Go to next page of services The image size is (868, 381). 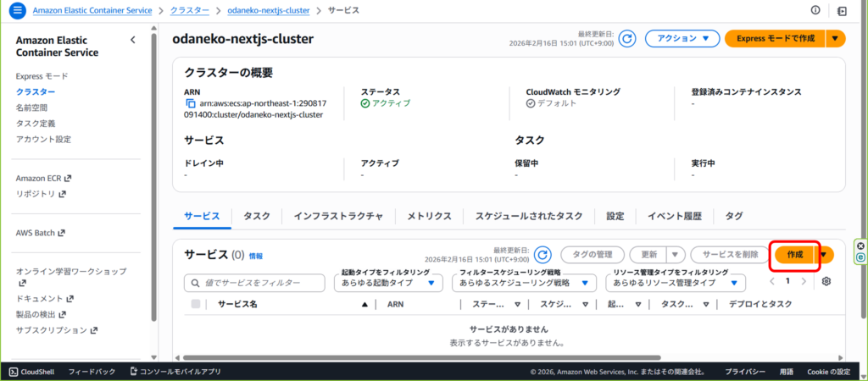pyautogui.click(x=806, y=281)
